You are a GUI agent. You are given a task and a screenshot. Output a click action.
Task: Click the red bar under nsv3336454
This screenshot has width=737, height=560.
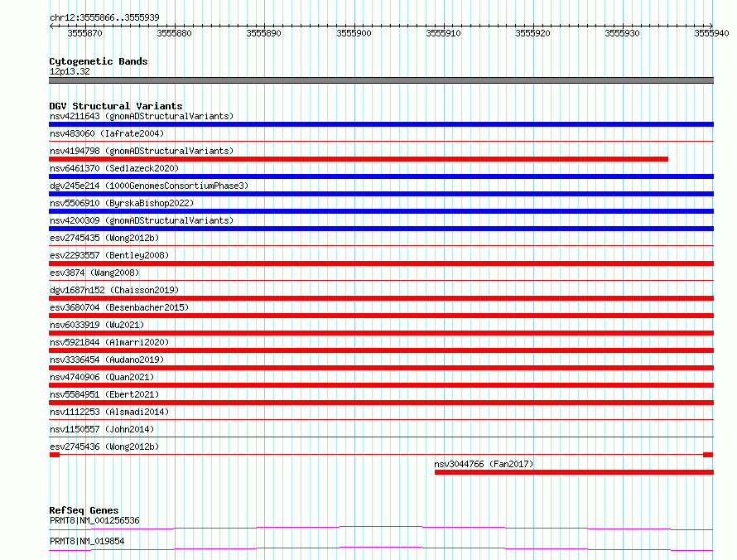tap(381, 368)
